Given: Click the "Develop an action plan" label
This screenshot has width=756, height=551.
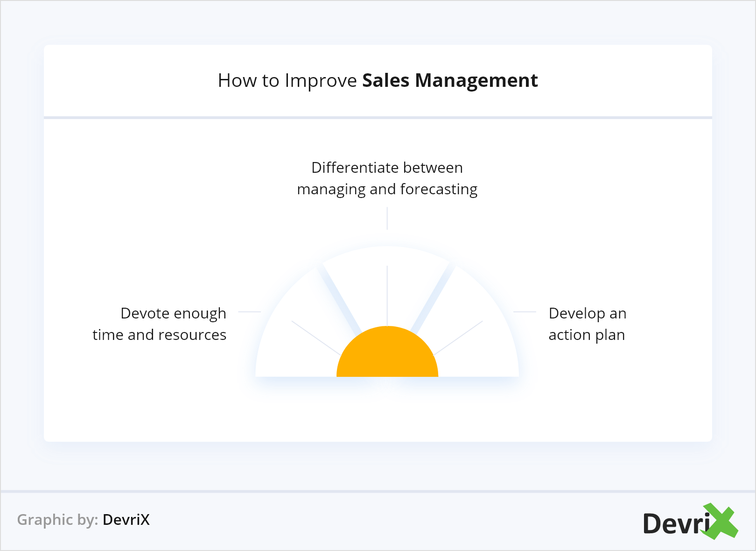Looking at the screenshot, I should (587, 324).
